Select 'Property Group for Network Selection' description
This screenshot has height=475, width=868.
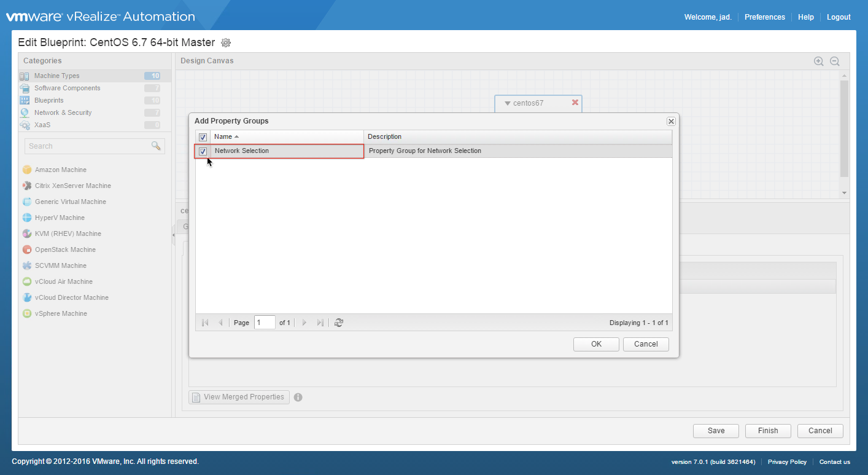point(425,151)
